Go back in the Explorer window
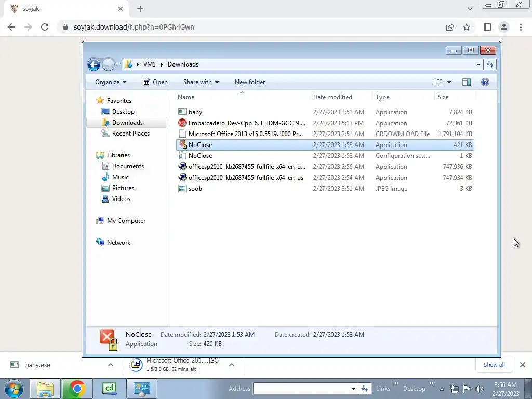 (94, 64)
